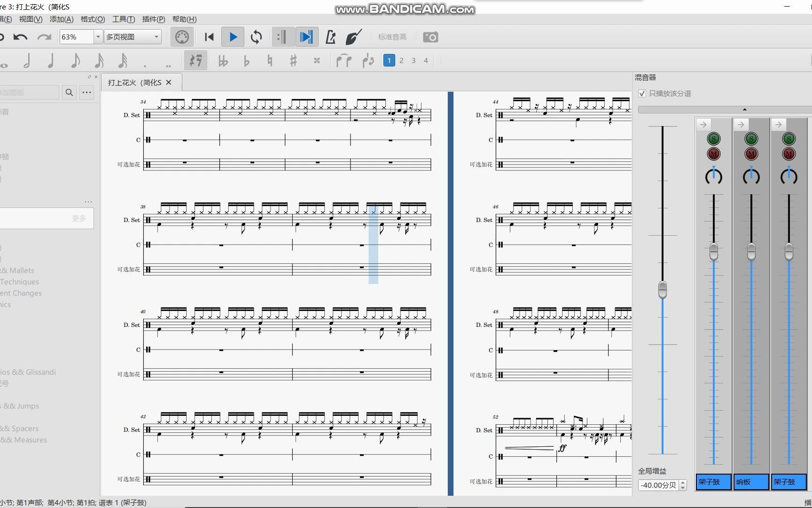Click the camera image capture icon

pyautogui.click(x=430, y=37)
